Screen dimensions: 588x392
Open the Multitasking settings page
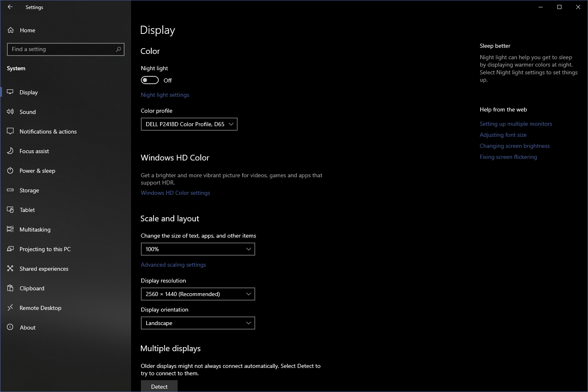[65, 229]
